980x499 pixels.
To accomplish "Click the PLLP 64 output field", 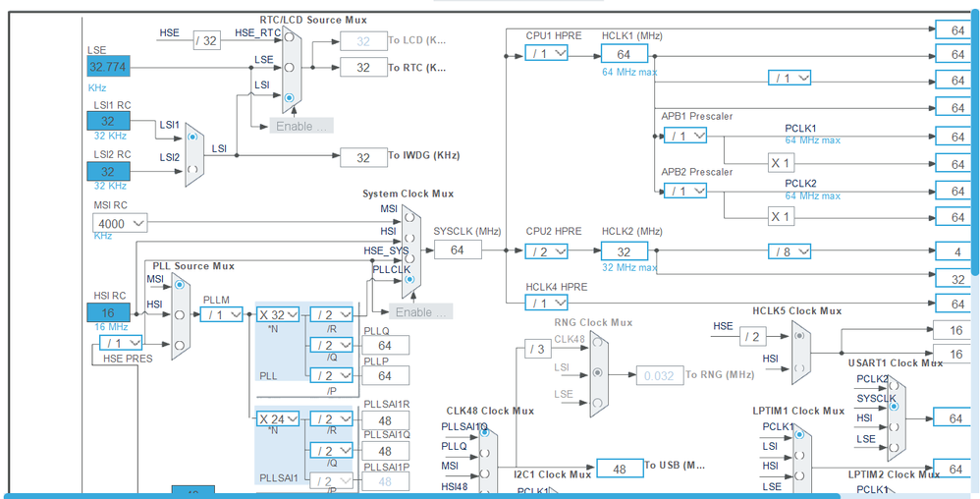I will 385,376.
